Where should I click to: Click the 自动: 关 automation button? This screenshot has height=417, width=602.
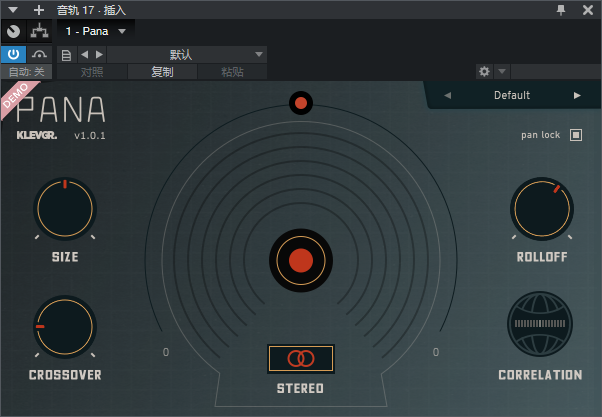(x=26, y=72)
